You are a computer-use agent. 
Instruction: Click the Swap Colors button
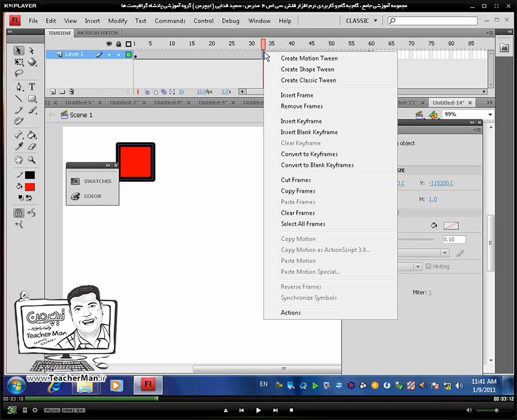(x=29, y=198)
